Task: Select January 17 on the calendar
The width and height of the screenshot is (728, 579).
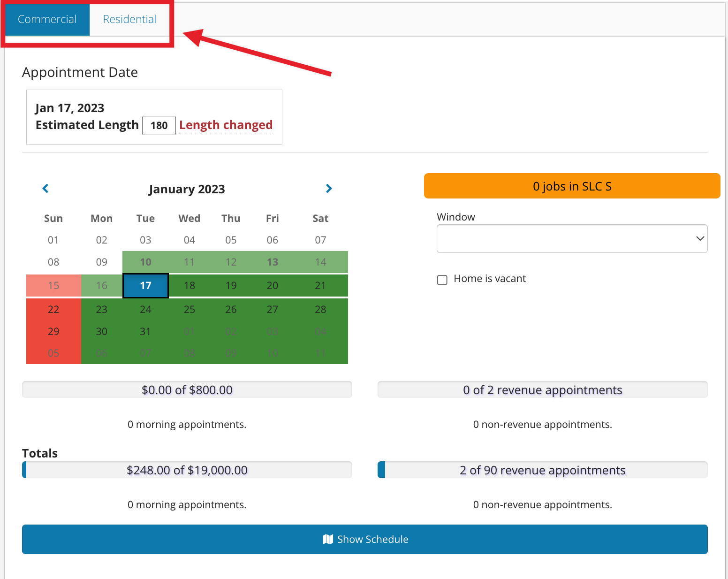Action: coord(145,286)
